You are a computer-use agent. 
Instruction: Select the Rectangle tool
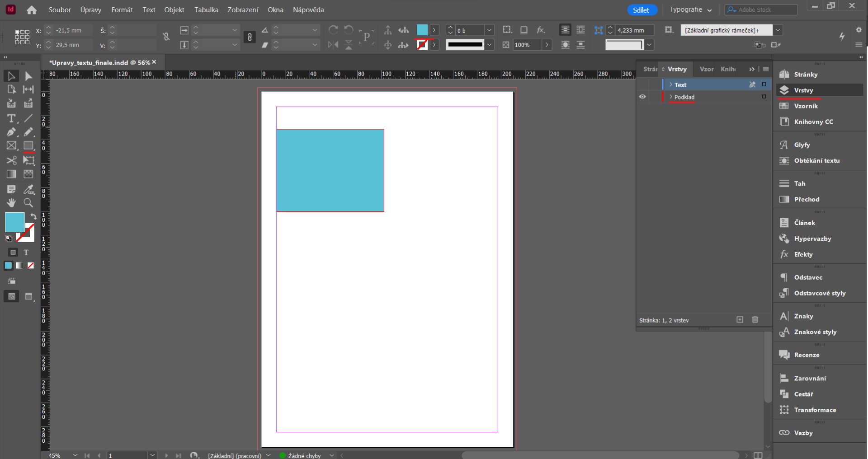point(28,145)
